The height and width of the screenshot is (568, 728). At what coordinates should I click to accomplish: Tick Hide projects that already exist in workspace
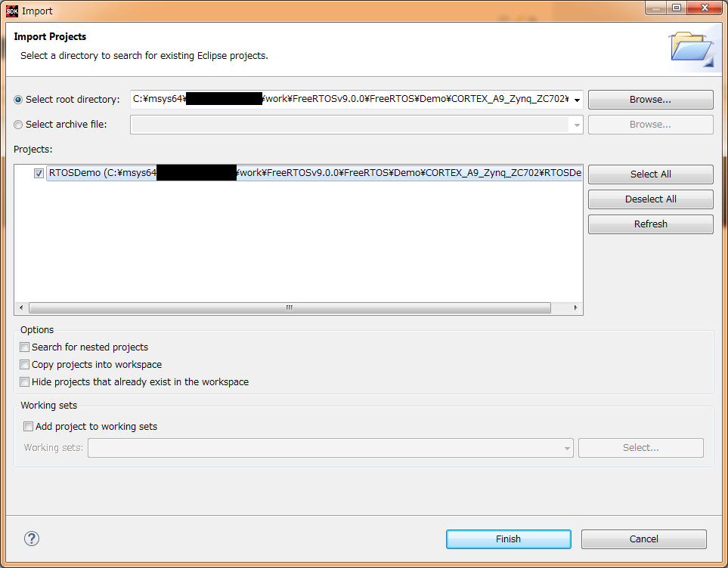pyautogui.click(x=25, y=382)
